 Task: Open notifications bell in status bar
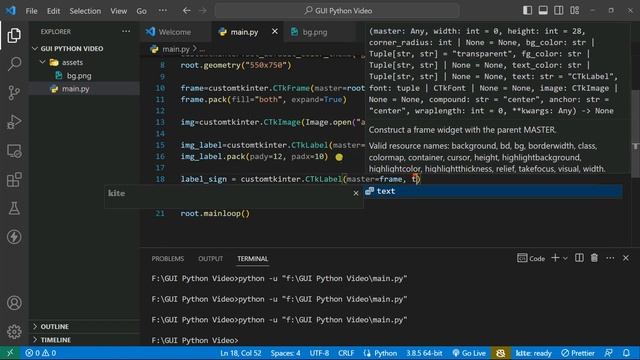[x=627, y=353]
